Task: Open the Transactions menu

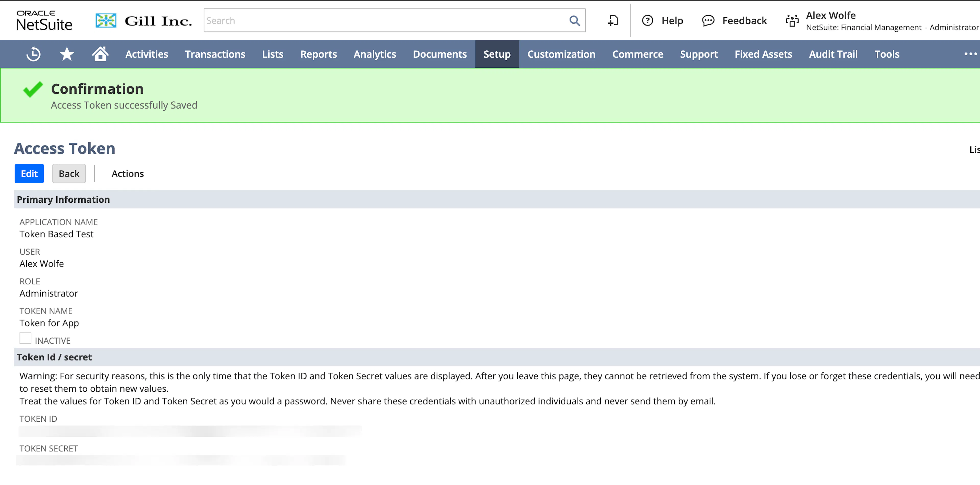Action: (x=215, y=54)
